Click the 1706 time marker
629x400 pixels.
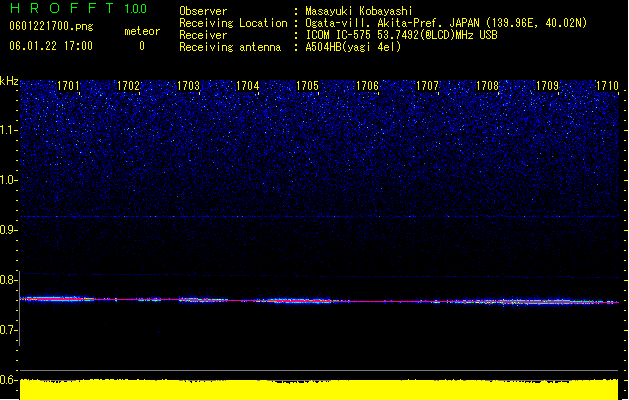point(367,86)
